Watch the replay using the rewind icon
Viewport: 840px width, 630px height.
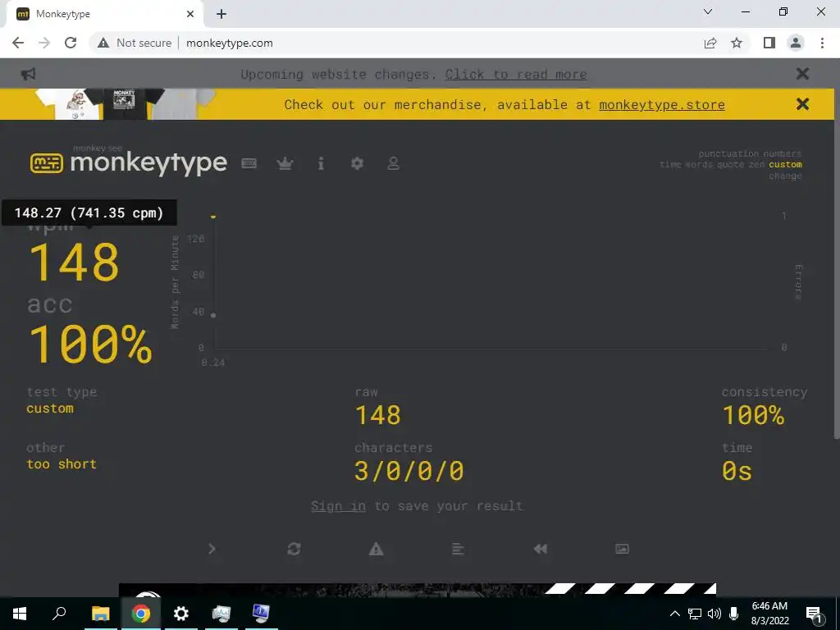[540, 549]
